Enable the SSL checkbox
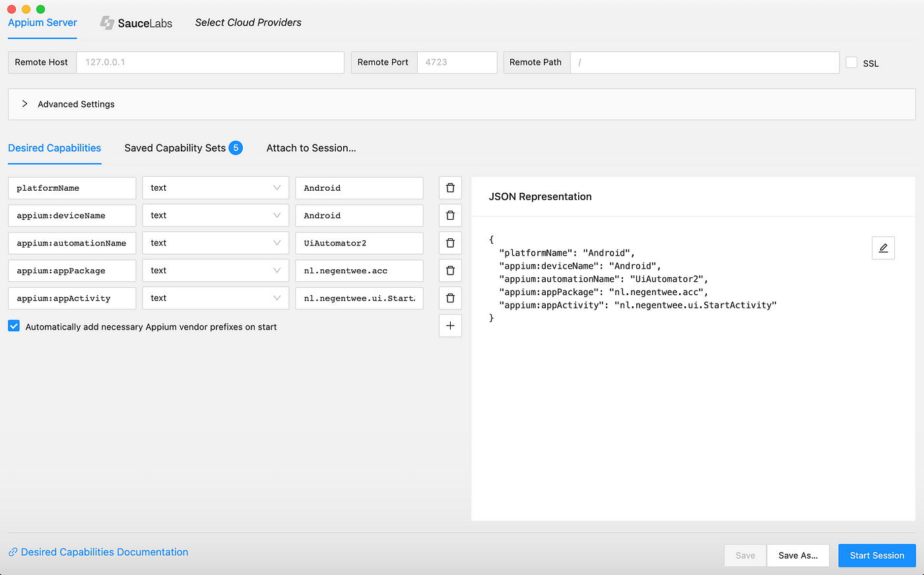Viewport: 924px width, 575px height. click(x=851, y=62)
